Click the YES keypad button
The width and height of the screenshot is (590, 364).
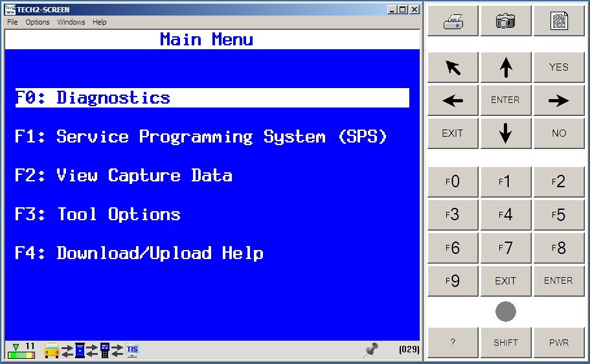click(x=559, y=67)
